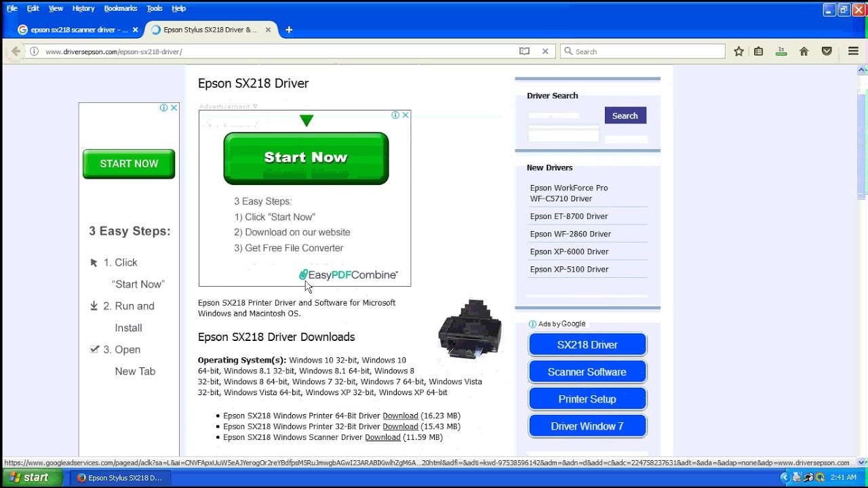Click the Ads by Google info icon

532,324
